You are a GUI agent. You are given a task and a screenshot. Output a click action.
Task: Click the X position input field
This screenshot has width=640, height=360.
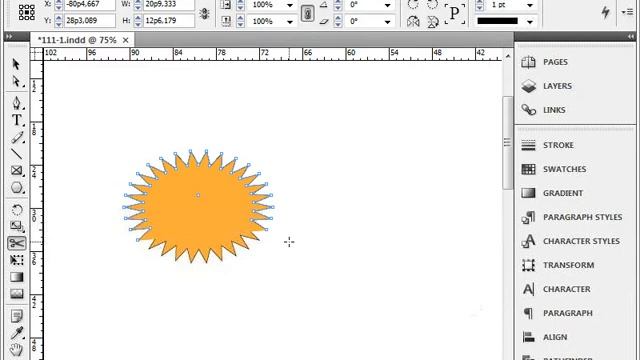tap(89, 5)
